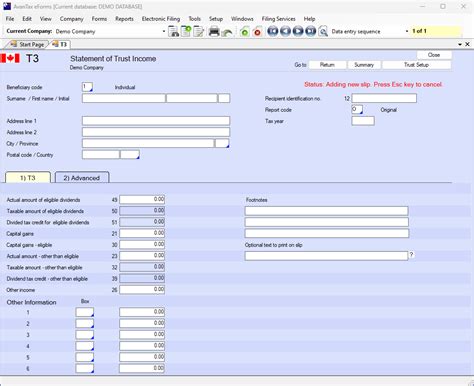The width and height of the screenshot is (474, 386).
Task: Go to Summary button
Action: (364, 65)
